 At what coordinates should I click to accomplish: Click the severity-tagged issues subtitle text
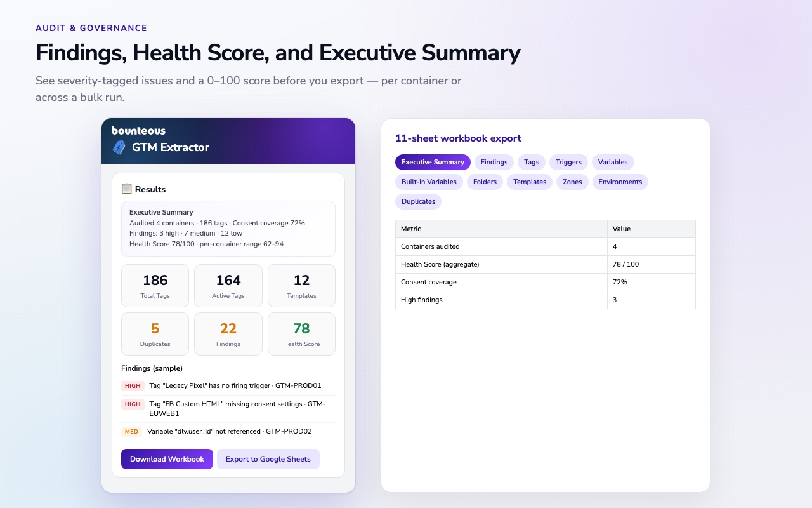click(x=249, y=89)
